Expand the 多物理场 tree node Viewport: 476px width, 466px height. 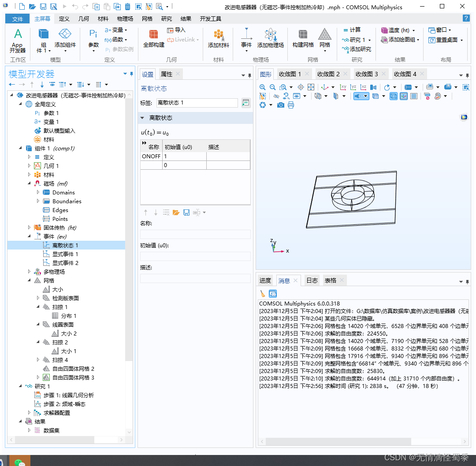coord(29,272)
